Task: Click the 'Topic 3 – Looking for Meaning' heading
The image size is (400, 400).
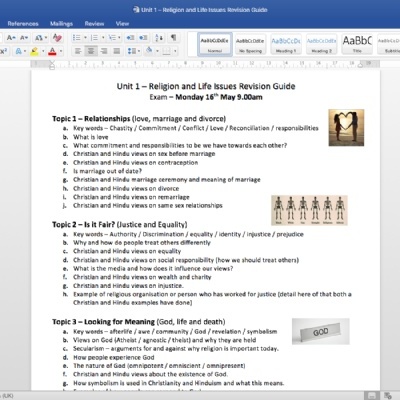Action: coord(103,322)
